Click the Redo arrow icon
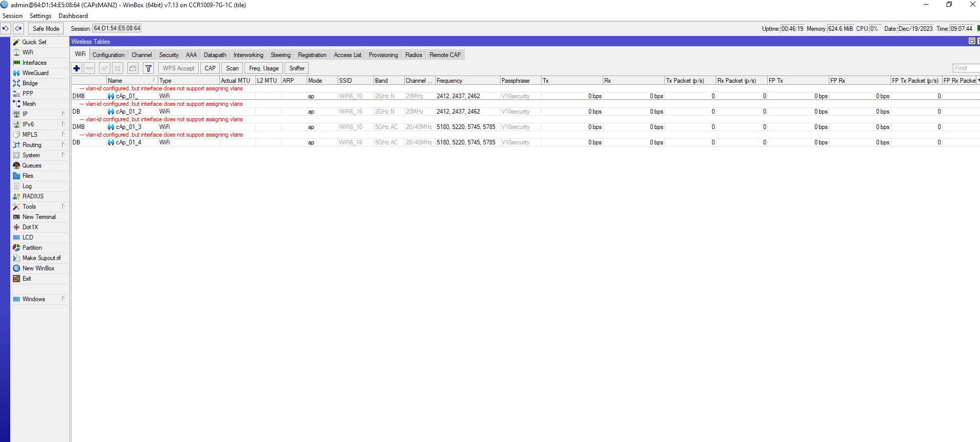This screenshot has width=980, height=442. [19, 29]
